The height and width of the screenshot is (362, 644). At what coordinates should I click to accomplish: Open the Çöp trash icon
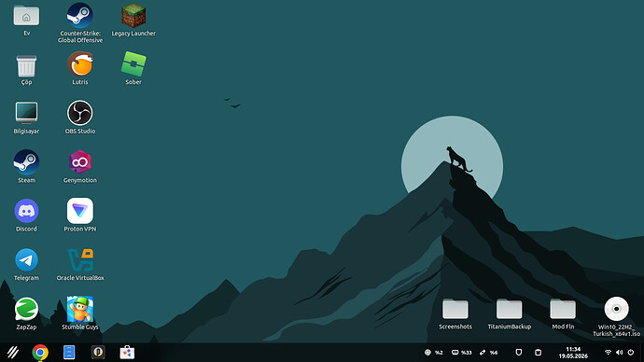coord(26,65)
